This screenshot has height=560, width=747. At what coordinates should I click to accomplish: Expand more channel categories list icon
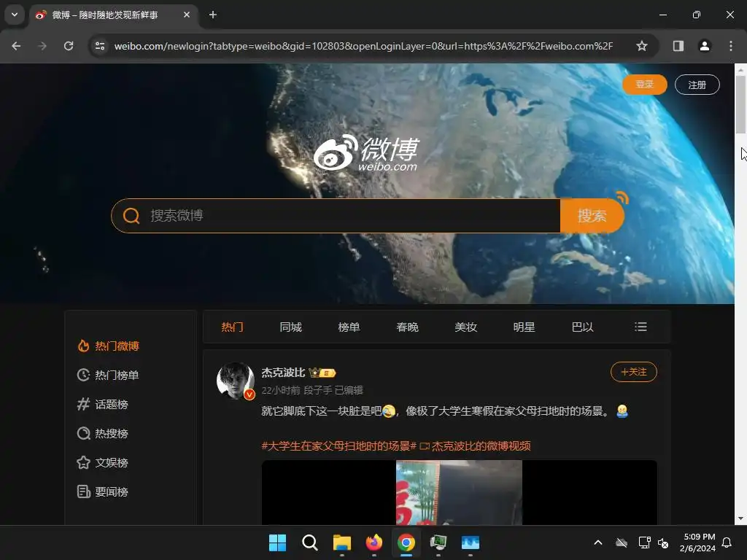point(640,327)
